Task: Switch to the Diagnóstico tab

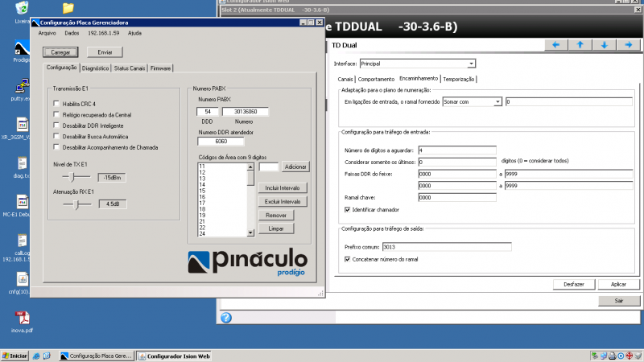Action: pos(95,68)
